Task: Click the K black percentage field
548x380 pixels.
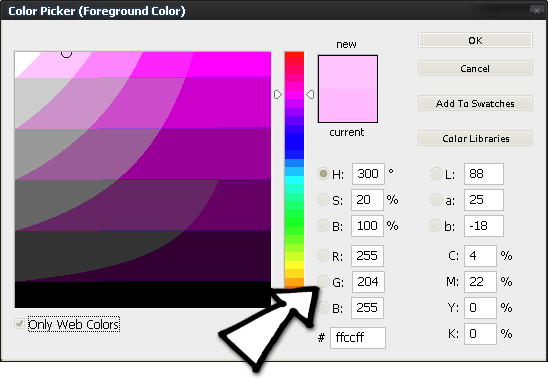Action: pos(480,334)
